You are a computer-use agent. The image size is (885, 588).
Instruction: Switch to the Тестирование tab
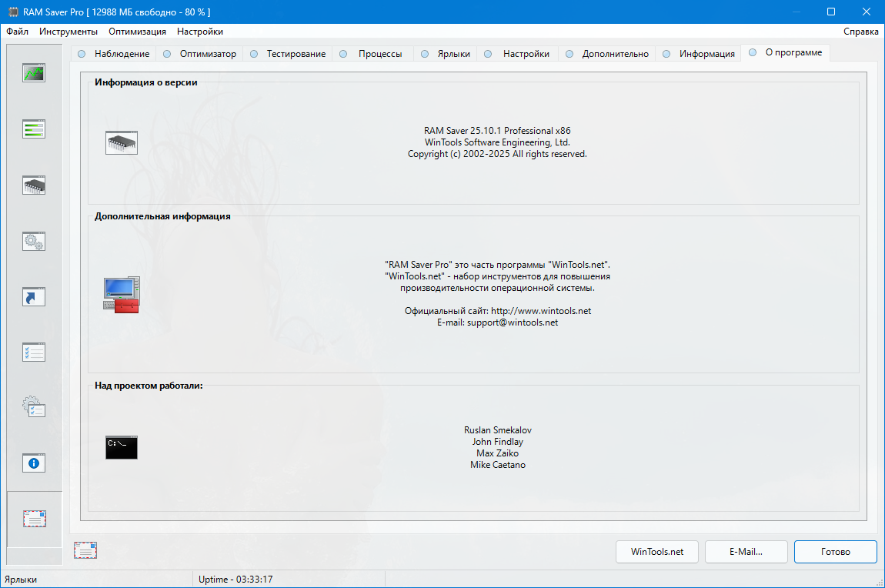click(x=289, y=54)
